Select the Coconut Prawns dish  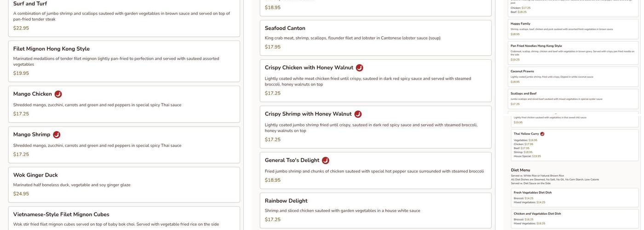522,71
